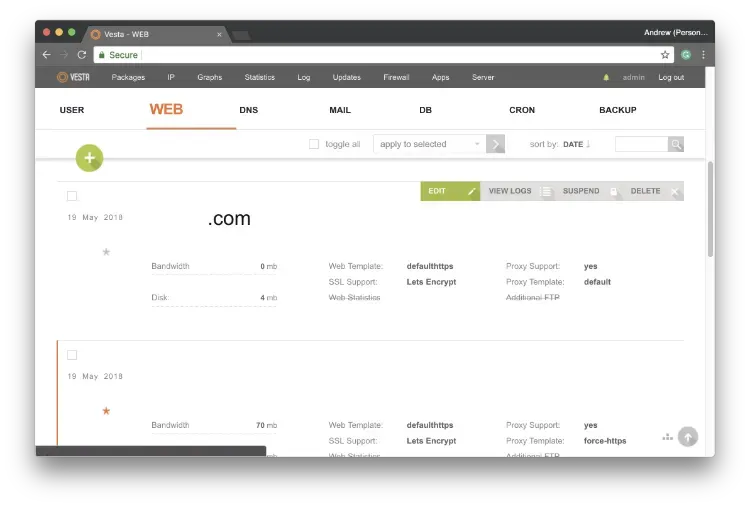Click the EDIT button for domain

click(449, 191)
